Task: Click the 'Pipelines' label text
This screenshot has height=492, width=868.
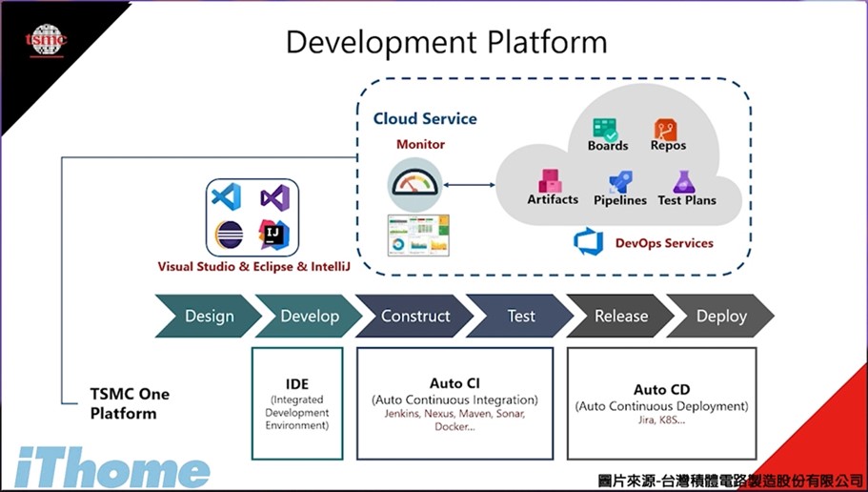Action: [620, 200]
